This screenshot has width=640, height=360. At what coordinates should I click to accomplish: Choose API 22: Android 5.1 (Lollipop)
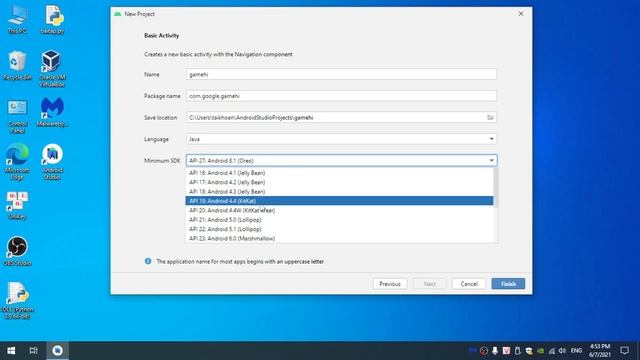tap(339, 229)
